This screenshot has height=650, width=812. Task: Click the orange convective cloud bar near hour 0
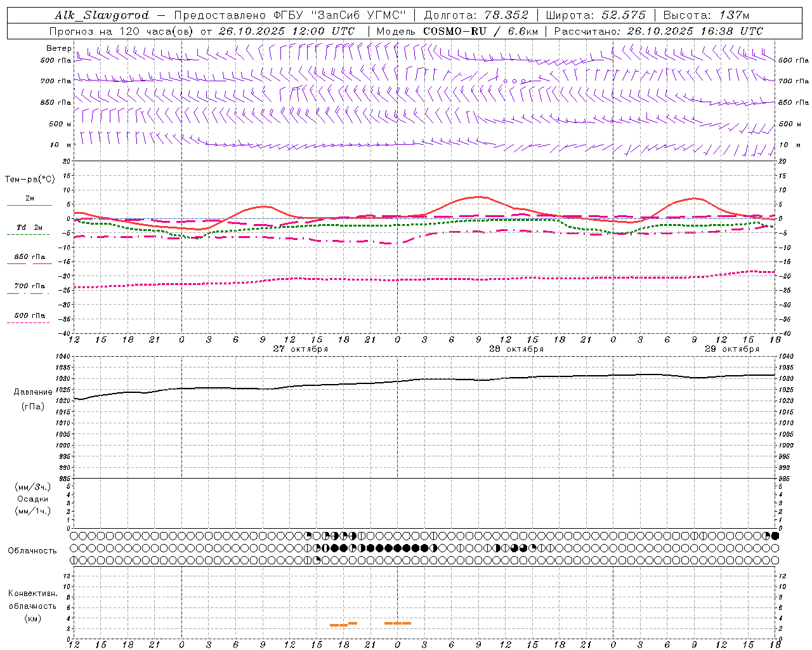(x=398, y=623)
